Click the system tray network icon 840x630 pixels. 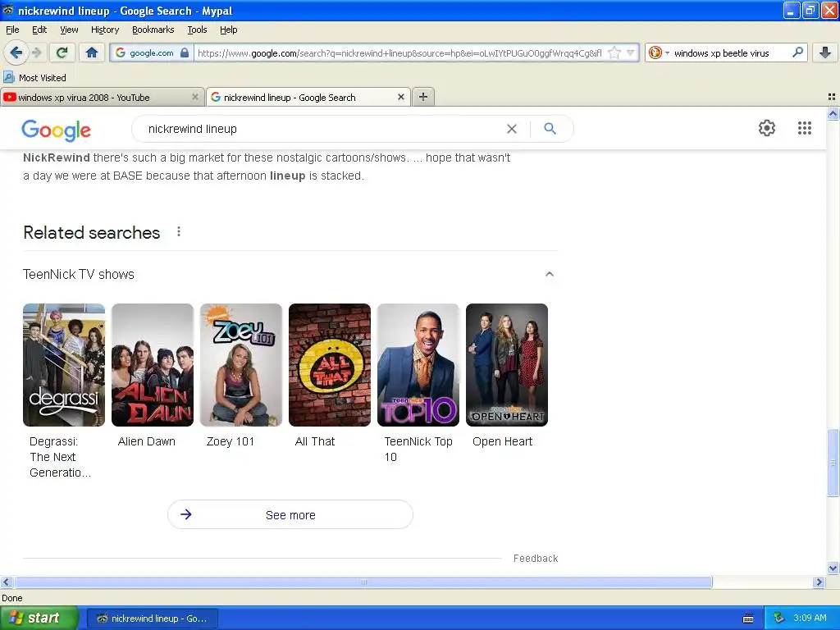(778, 618)
